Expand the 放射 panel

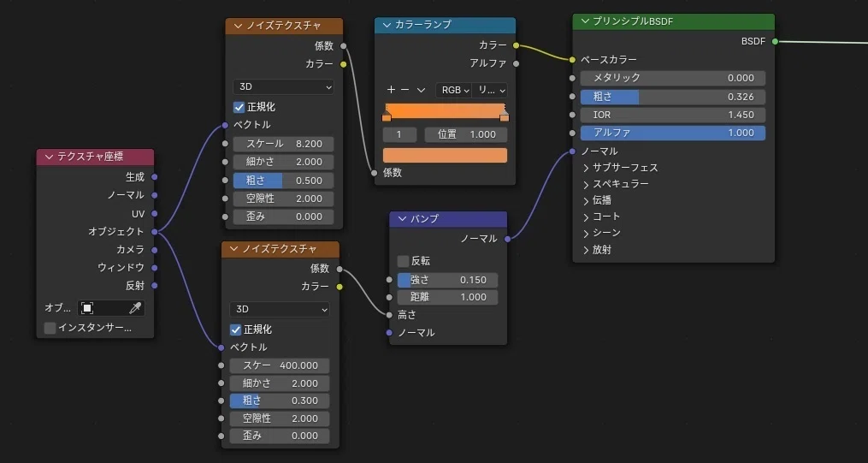coord(587,250)
